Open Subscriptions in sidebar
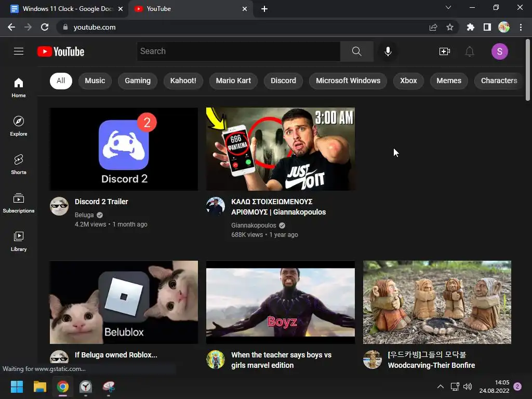The width and height of the screenshot is (532, 399). click(x=19, y=203)
